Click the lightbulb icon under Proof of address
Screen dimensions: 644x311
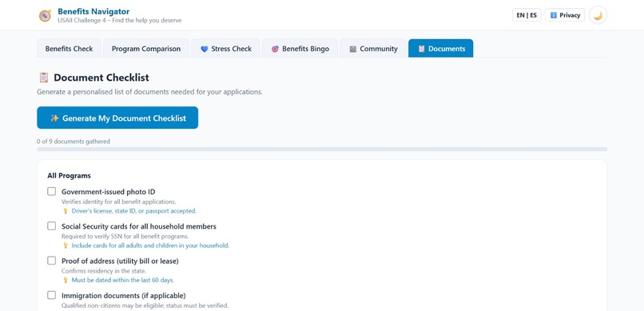[x=65, y=280]
